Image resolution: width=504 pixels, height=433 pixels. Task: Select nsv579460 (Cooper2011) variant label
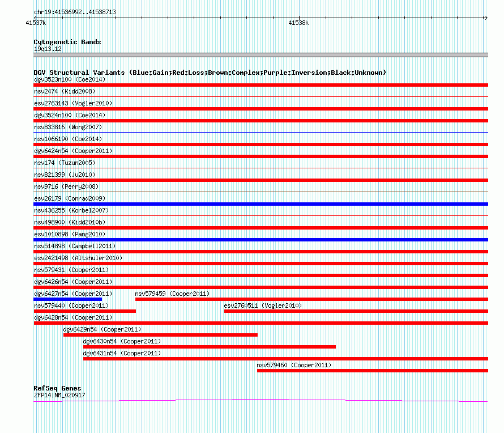tap(294, 365)
